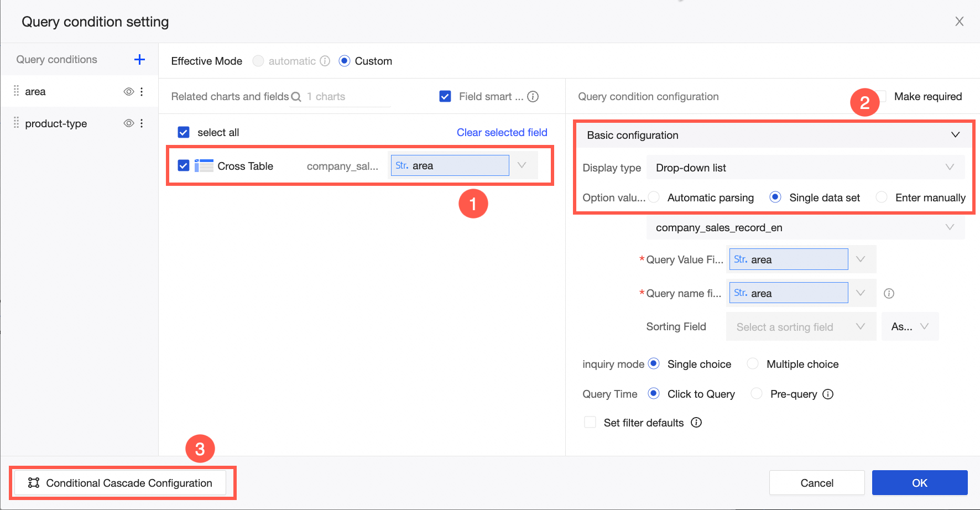Select area query condition
980x510 pixels.
pyautogui.click(x=79, y=91)
